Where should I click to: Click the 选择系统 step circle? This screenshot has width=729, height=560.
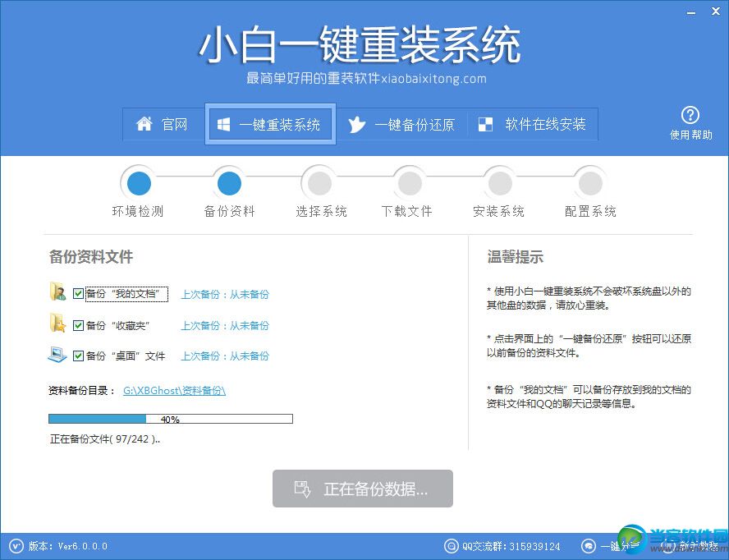[x=320, y=183]
